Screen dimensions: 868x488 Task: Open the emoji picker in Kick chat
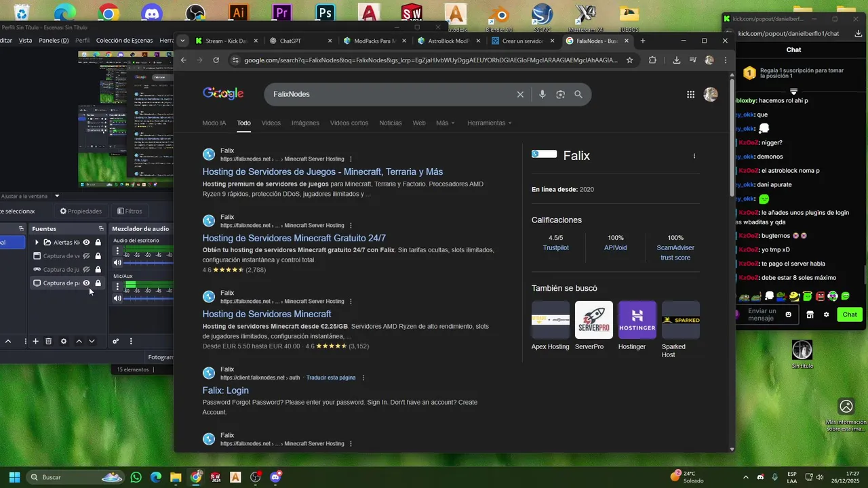click(789, 314)
